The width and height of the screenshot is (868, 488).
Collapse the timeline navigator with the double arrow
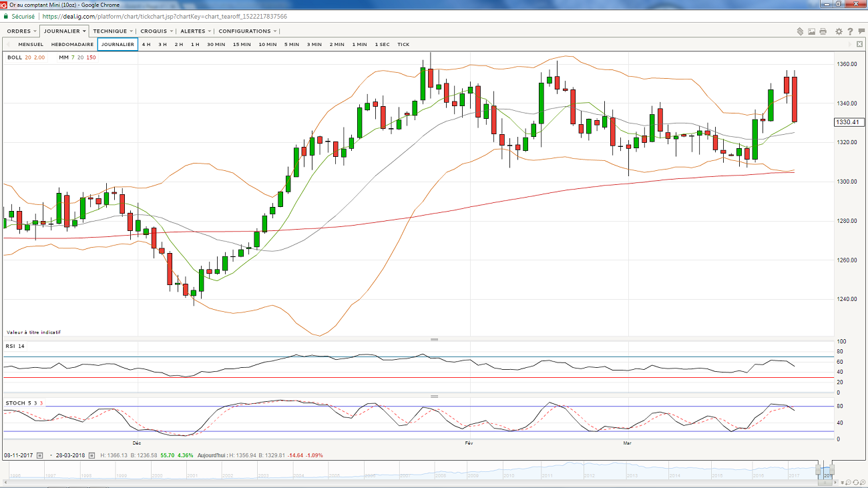point(842,483)
